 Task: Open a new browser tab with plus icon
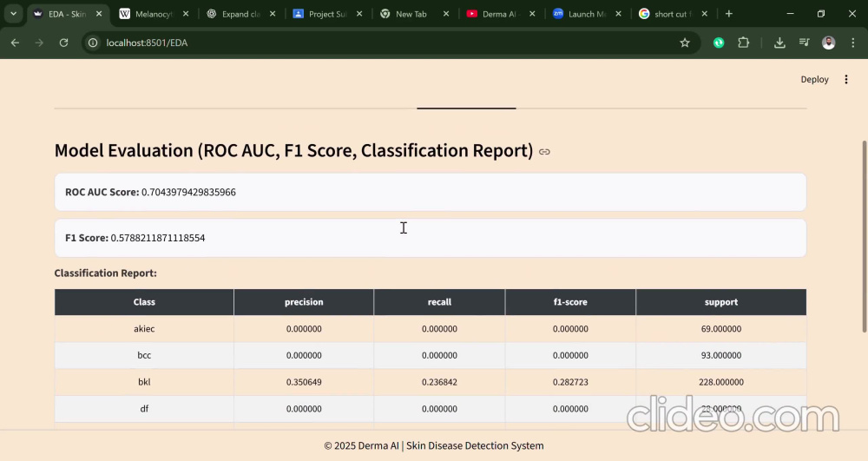point(729,14)
